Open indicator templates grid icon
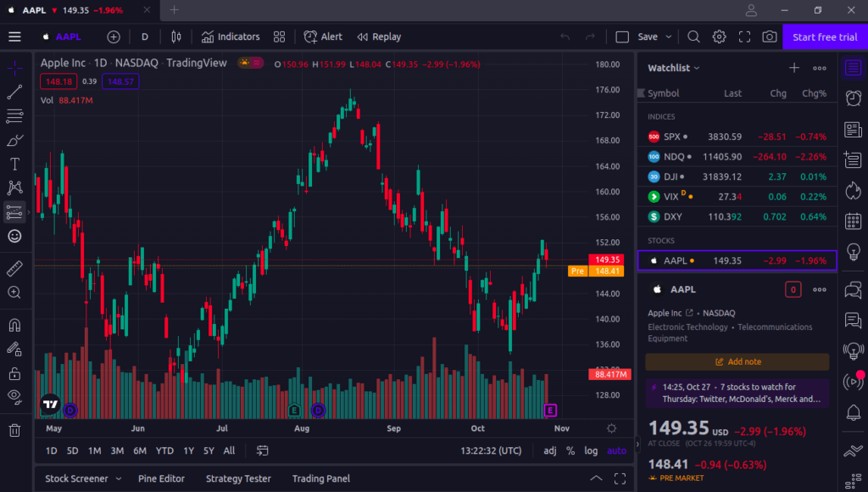Viewport: 868px width, 492px height. pyautogui.click(x=279, y=36)
